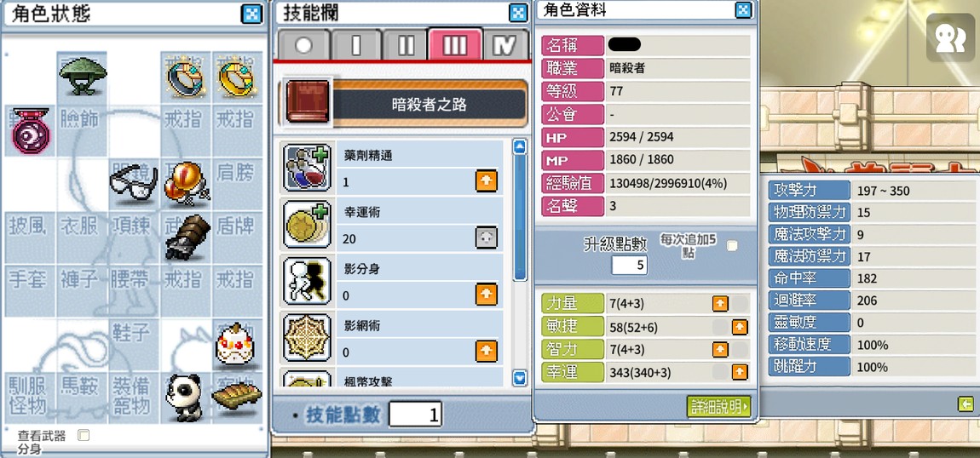This screenshot has width=980, height=458.
Task: Raise 幸運 stat with orange arrow
Action: pos(740,373)
